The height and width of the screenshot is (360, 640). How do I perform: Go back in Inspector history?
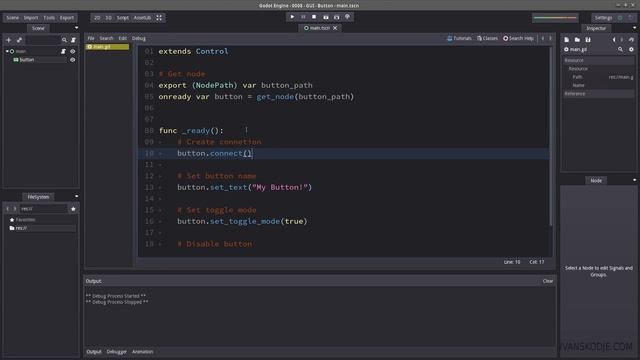[614, 40]
